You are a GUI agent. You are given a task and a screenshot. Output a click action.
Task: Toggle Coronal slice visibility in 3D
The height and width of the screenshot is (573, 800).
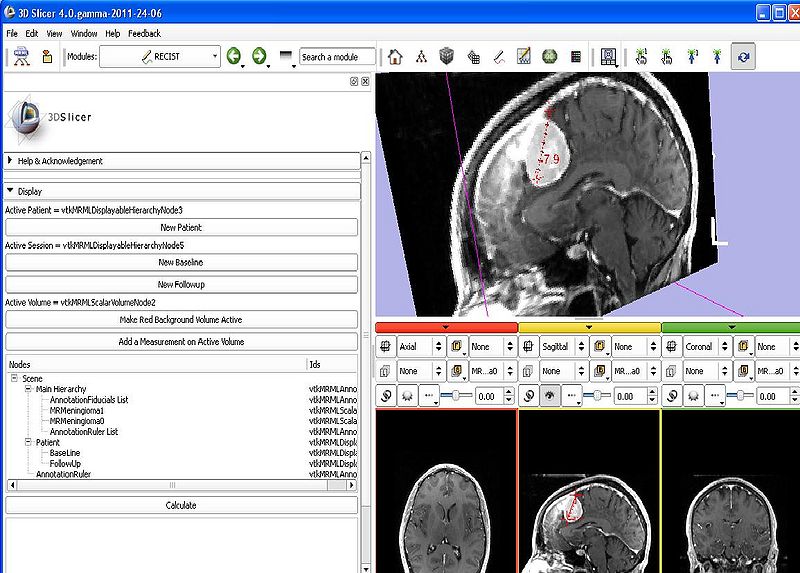(693, 395)
